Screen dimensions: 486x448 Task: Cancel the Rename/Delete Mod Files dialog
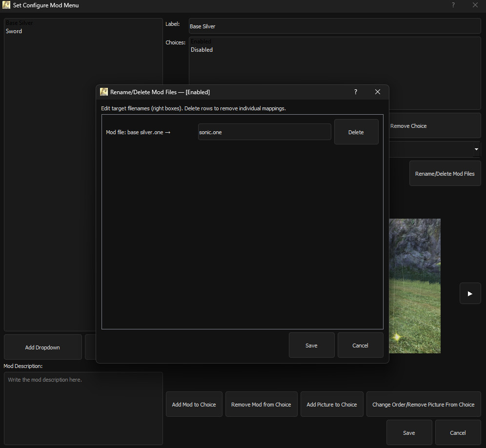tap(360, 345)
